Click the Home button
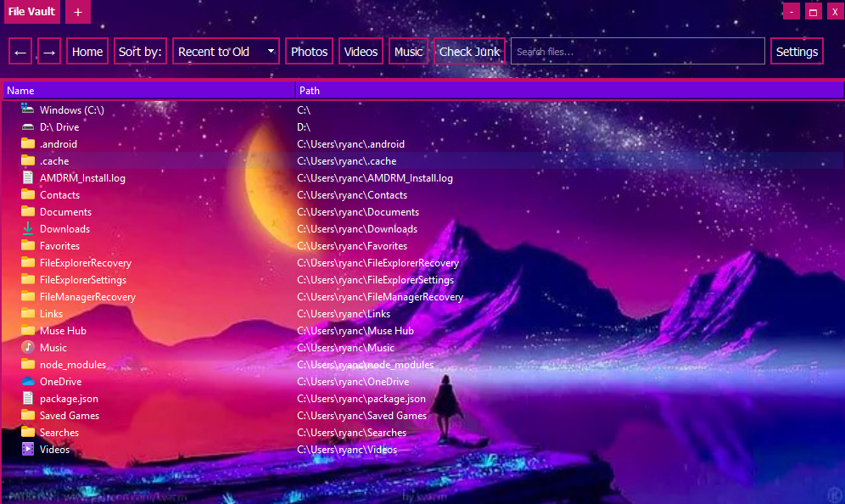Image resolution: width=845 pixels, height=504 pixels. coord(87,51)
